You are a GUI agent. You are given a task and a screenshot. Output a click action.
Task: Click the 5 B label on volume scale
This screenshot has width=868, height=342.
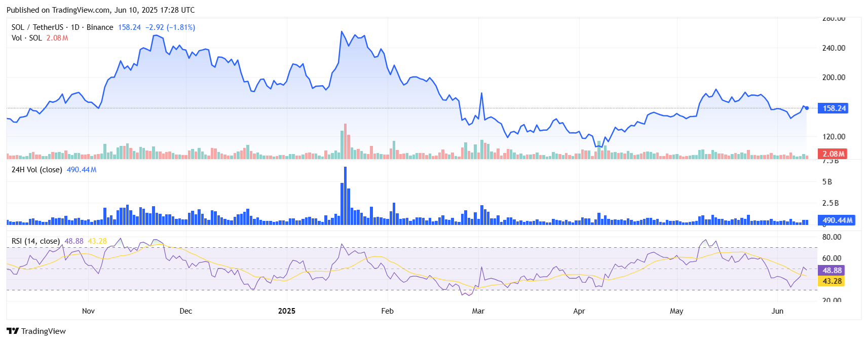(x=827, y=182)
